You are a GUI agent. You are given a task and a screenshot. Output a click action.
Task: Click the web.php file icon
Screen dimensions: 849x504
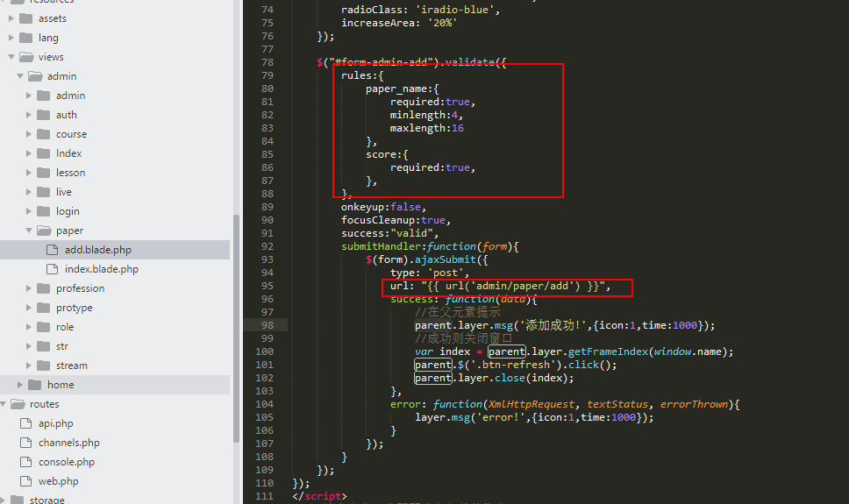coord(25,481)
